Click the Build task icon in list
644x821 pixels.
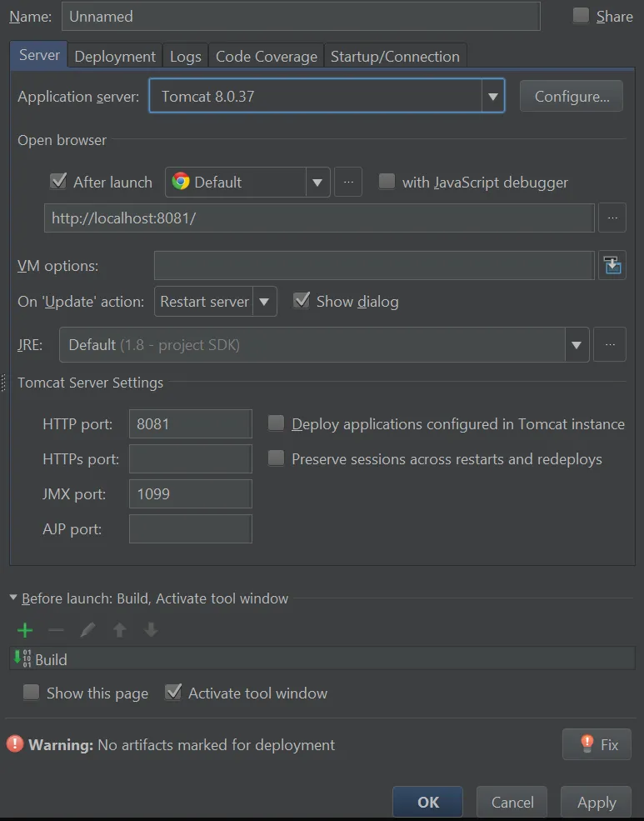22,658
